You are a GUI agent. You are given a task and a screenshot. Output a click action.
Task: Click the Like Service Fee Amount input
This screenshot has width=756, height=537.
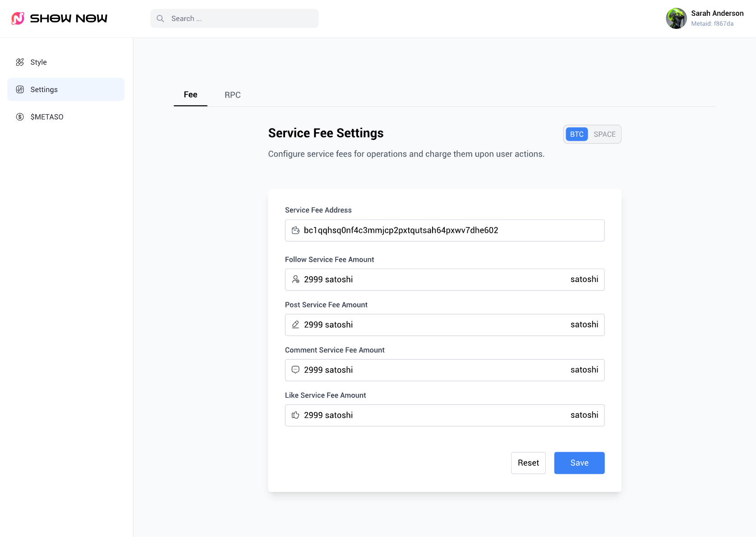point(433,415)
